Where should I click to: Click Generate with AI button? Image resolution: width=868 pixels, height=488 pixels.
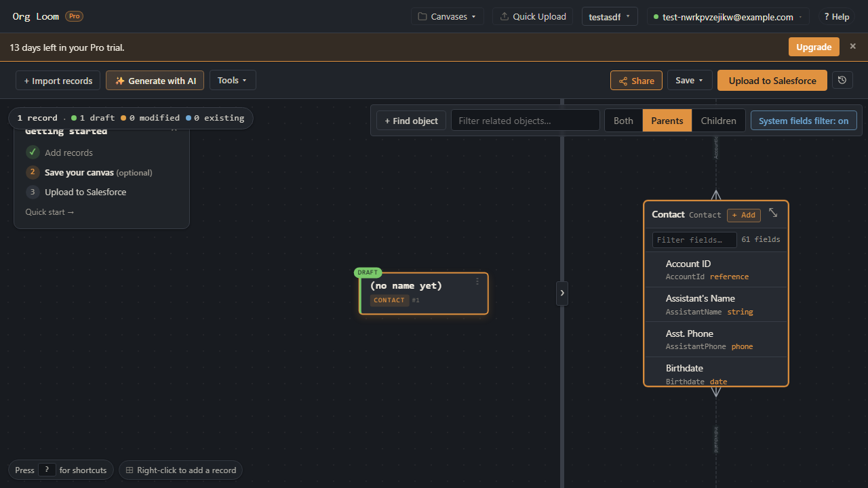click(155, 80)
